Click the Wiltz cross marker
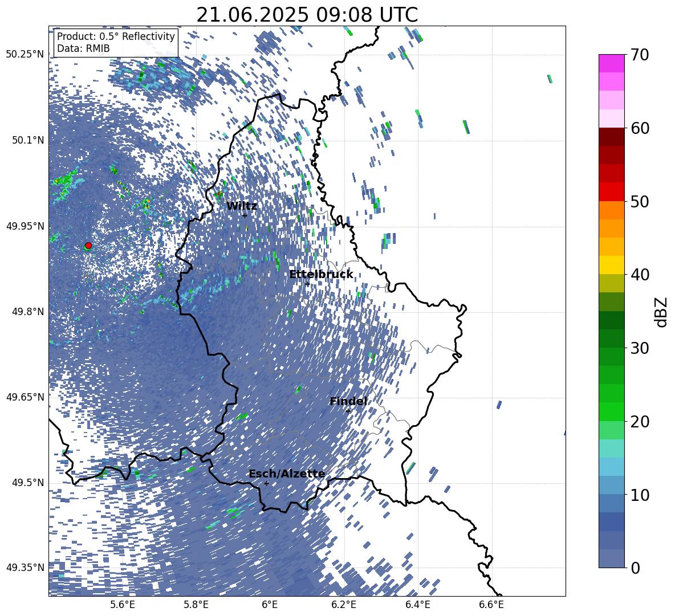 (x=245, y=215)
